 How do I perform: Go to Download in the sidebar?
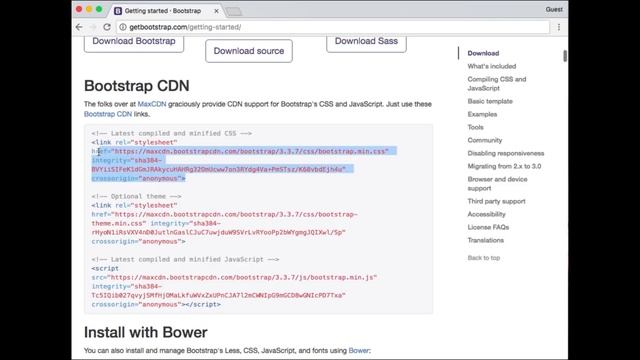(x=483, y=53)
